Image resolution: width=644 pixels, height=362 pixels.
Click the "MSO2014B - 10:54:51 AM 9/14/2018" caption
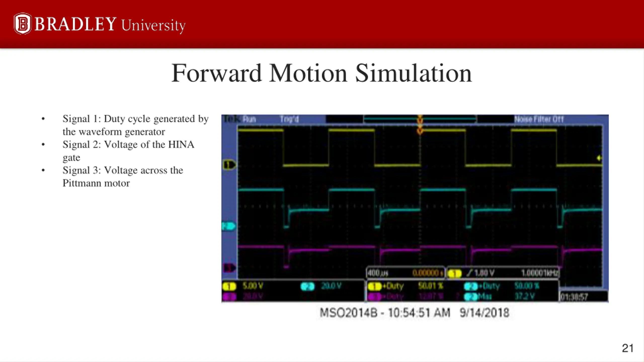point(415,313)
